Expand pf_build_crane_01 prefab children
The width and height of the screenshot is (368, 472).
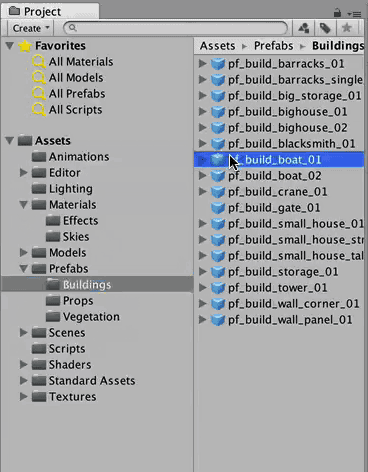pyautogui.click(x=202, y=191)
